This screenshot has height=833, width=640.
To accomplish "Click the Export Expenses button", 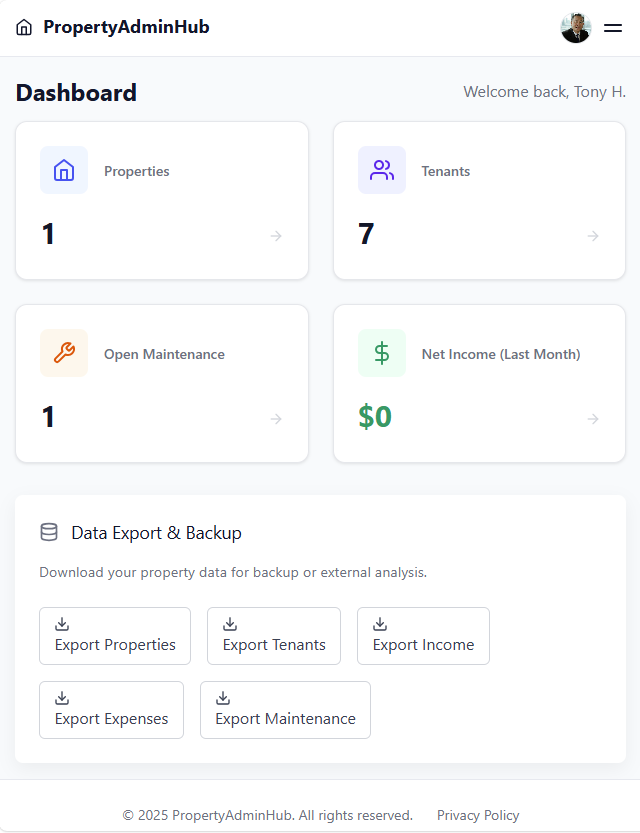I will coord(111,710).
